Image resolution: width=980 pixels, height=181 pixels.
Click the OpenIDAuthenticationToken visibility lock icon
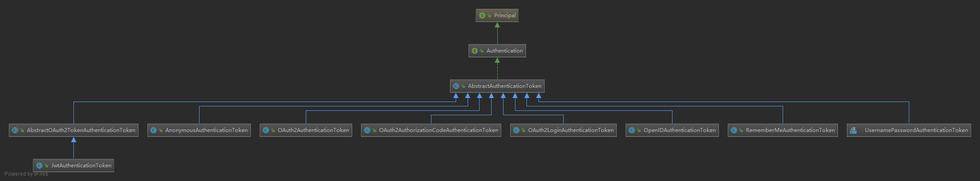coord(639,130)
